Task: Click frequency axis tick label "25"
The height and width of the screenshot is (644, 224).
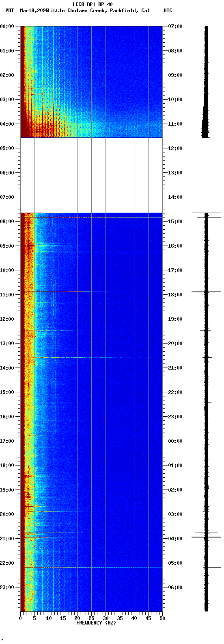Action: coord(91,618)
